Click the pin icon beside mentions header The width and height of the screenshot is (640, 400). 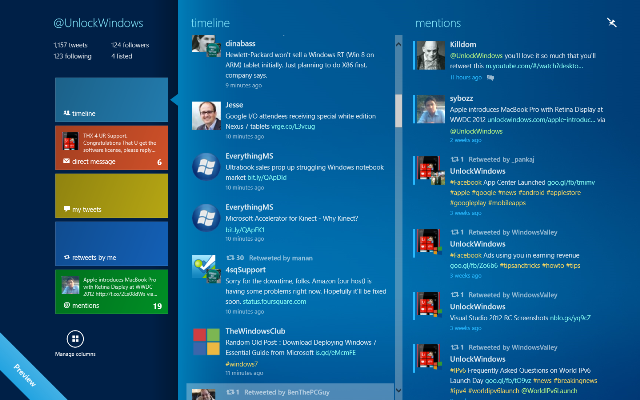pyautogui.click(x=611, y=22)
